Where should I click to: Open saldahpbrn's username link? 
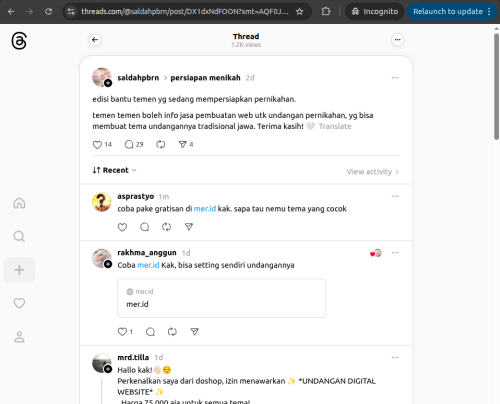pyautogui.click(x=138, y=78)
